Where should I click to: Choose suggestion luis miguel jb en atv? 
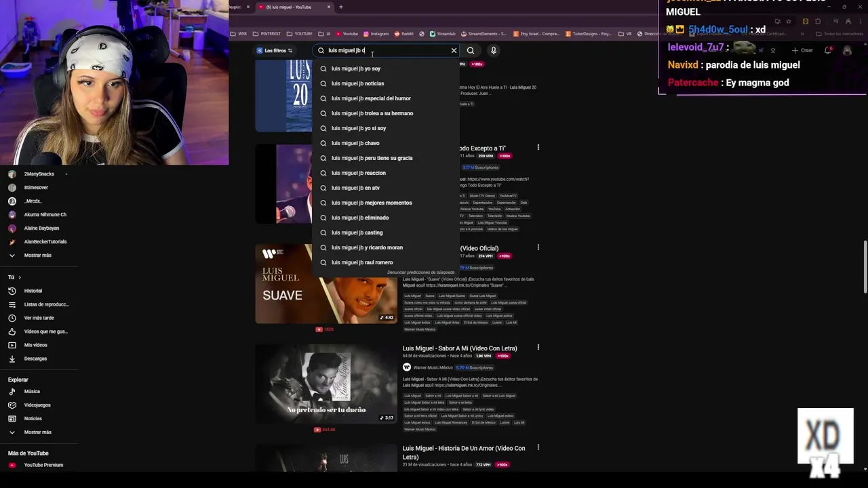point(386,188)
